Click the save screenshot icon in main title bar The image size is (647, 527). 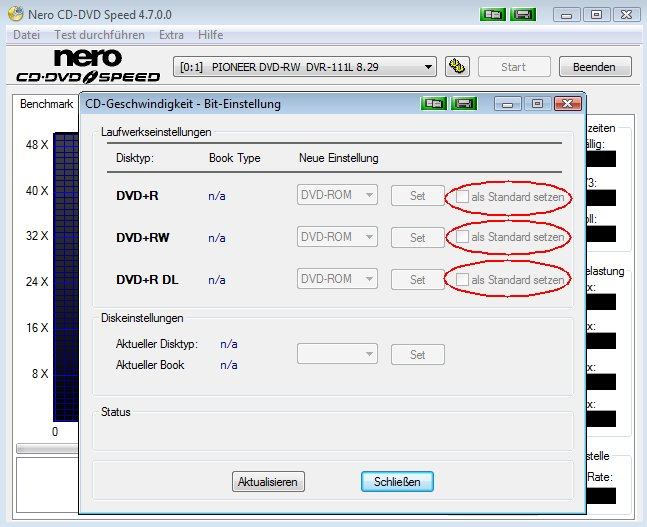[x=523, y=15]
